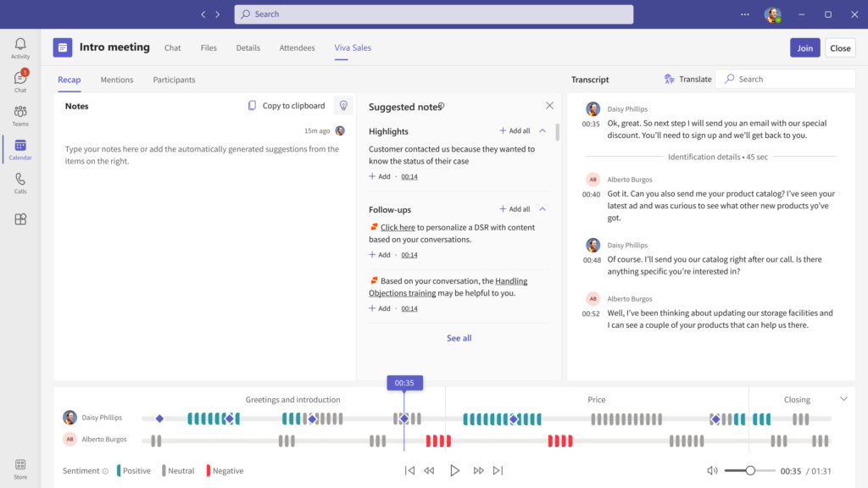Open the Viva Sales tab

point(353,47)
